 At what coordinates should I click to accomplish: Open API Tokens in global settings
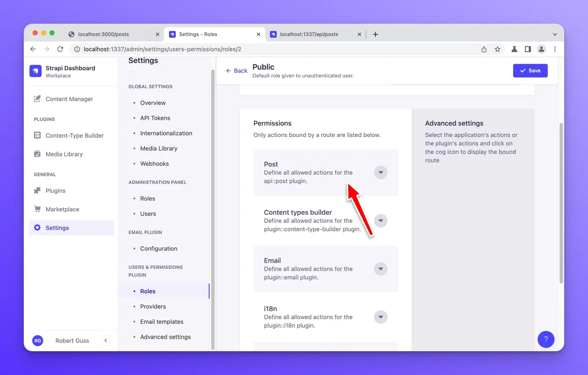(155, 118)
